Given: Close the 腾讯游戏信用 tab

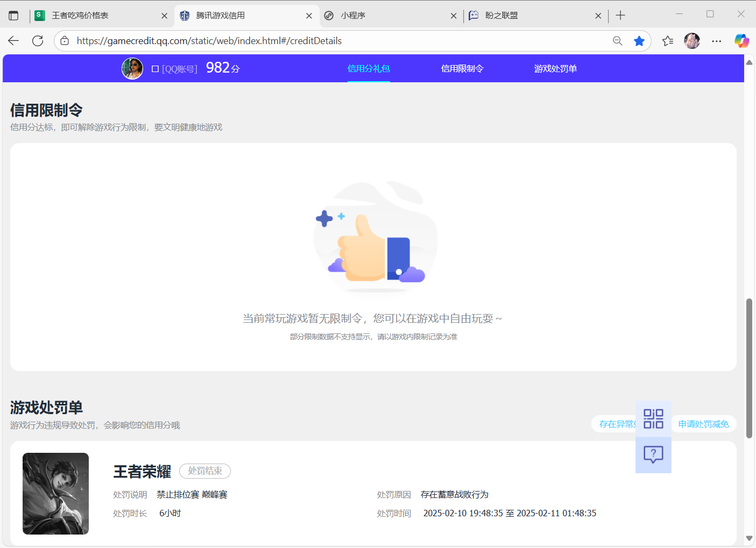Looking at the screenshot, I should (309, 16).
